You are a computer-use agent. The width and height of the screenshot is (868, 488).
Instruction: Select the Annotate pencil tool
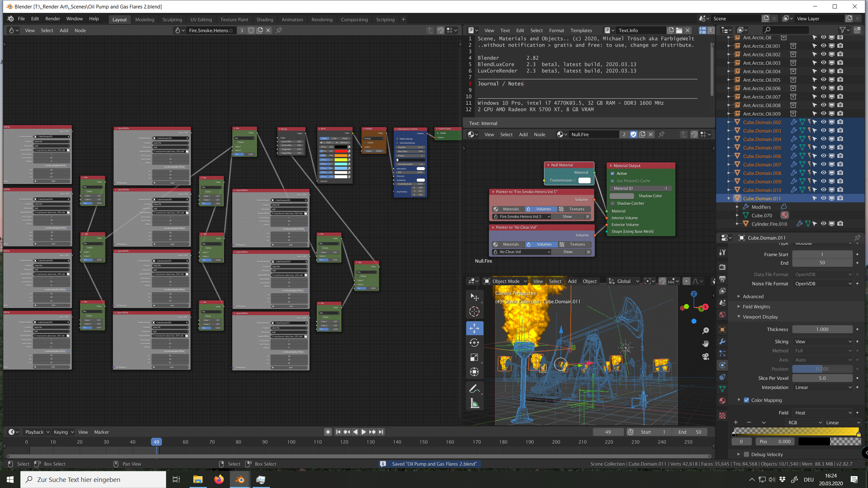tap(474, 389)
